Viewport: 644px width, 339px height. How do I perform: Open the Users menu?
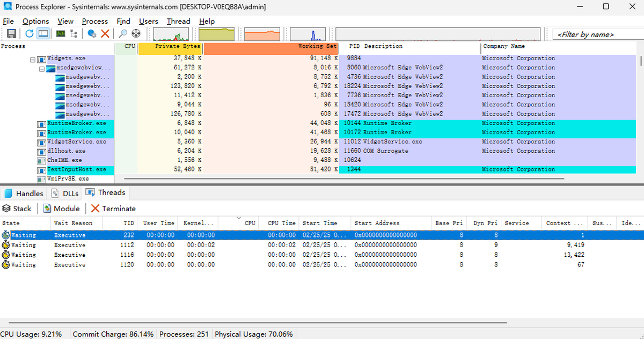tap(149, 21)
